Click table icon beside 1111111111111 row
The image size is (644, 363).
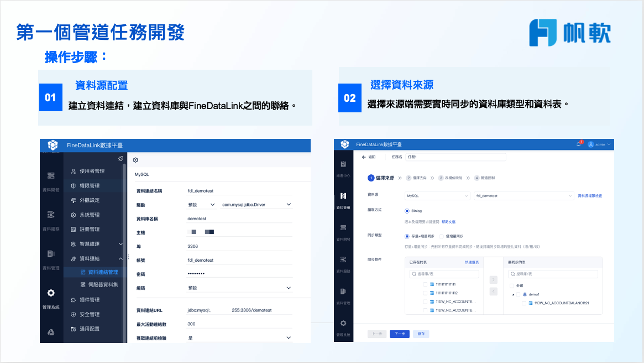[x=432, y=284]
